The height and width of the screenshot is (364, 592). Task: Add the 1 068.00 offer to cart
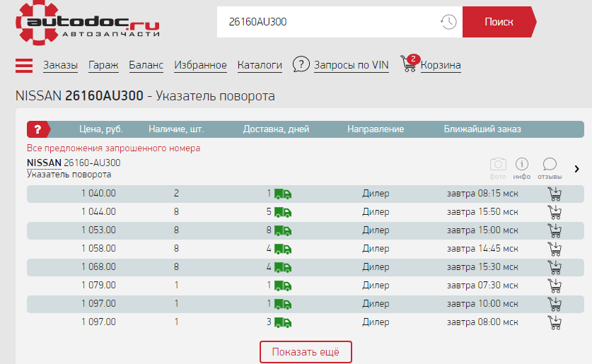[555, 267]
